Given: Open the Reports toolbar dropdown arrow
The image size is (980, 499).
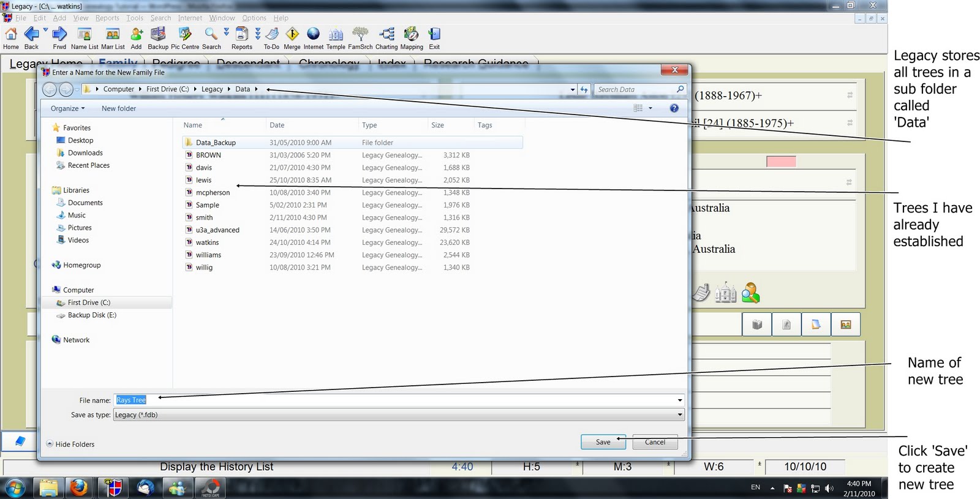Looking at the screenshot, I should 258,33.
